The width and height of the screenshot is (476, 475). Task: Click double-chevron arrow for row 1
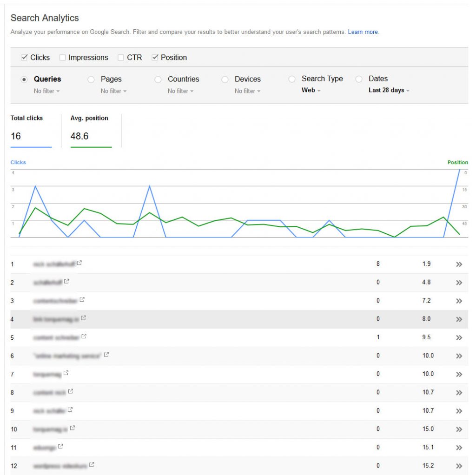[x=459, y=264]
